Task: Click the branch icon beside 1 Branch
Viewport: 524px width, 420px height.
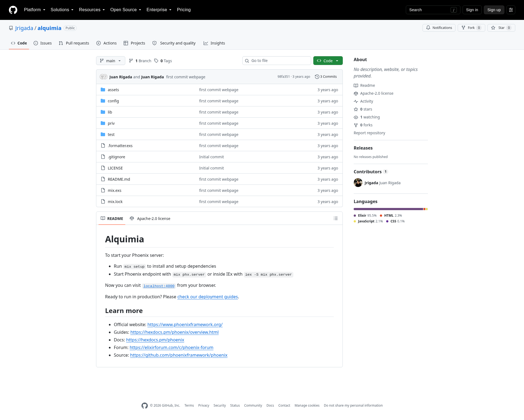Action: (131, 61)
